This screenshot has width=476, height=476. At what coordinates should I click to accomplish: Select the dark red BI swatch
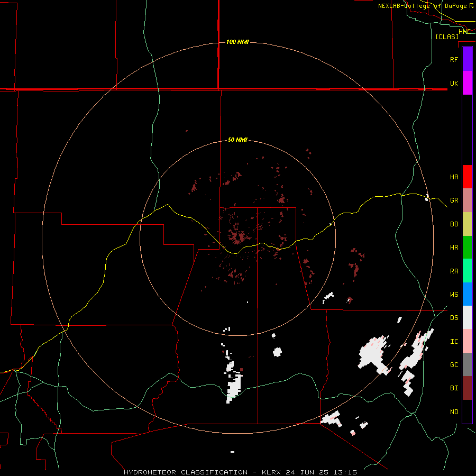tap(467, 388)
